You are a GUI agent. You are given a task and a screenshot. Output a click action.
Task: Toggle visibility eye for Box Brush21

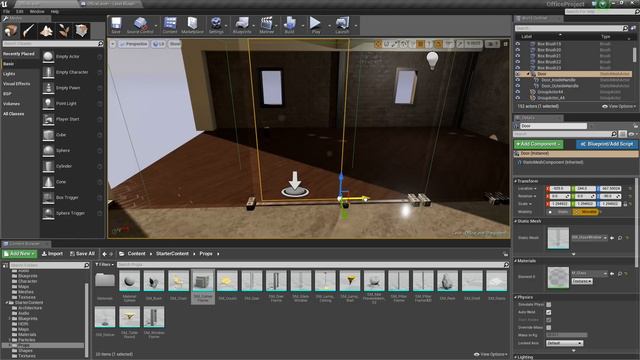[518, 56]
